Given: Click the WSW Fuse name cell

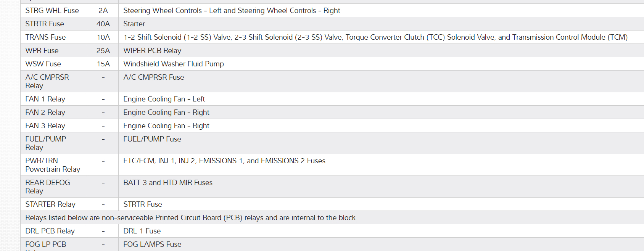Looking at the screenshot, I should click(43, 64).
